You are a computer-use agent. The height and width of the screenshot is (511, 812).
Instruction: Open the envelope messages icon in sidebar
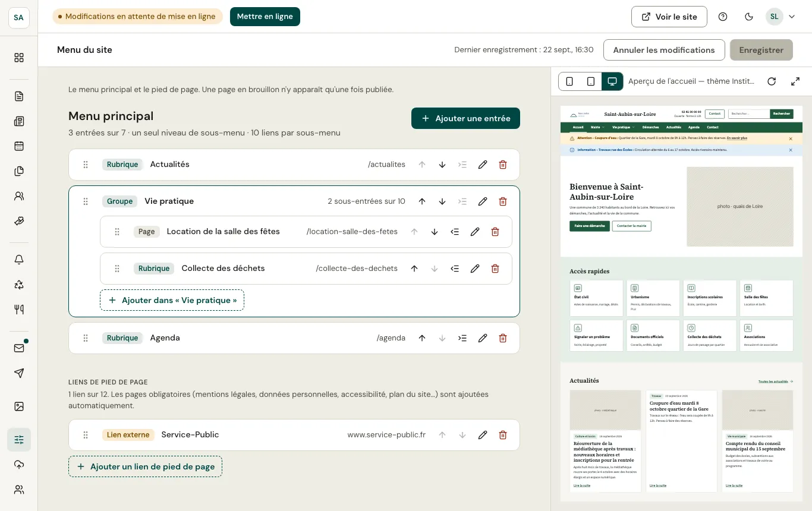pyautogui.click(x=19, y=348)
